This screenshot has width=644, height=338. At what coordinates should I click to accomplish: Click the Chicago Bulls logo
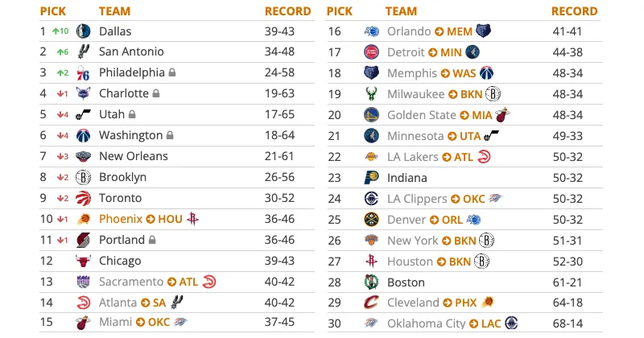point(83,261)
